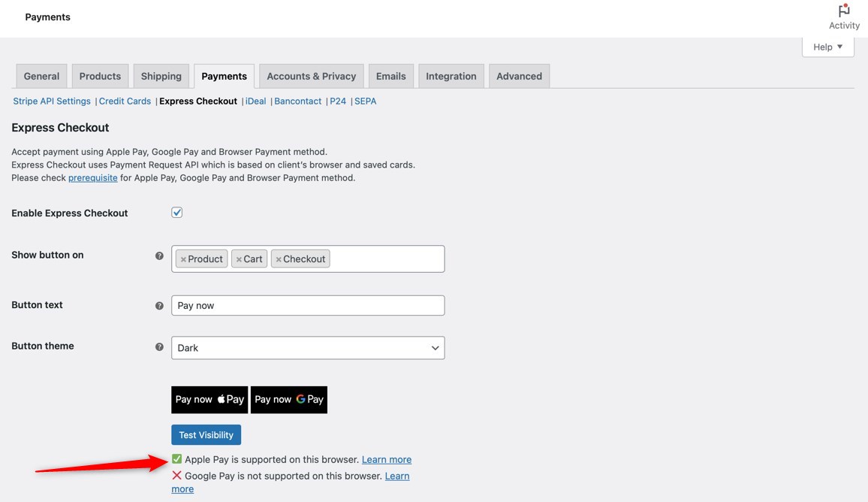Open the Integration tab
Image resolution: width=868 pixels, height=502 pixels.
(x=451, y=76)
